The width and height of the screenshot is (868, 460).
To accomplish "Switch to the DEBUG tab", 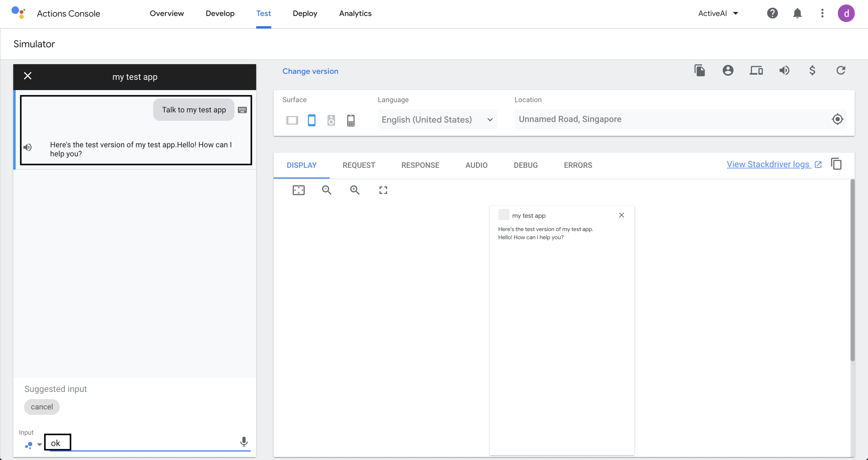I will pyautogui.click(x=526, y=165).
